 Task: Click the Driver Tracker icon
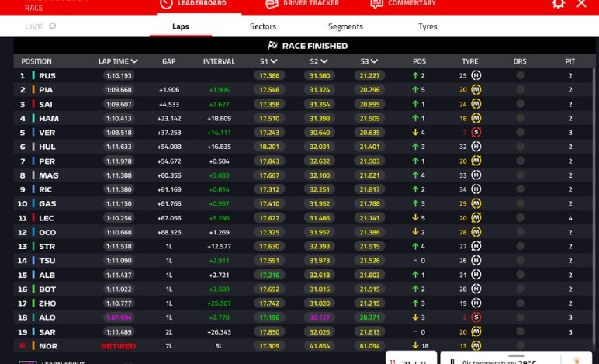tap(272, 4)
